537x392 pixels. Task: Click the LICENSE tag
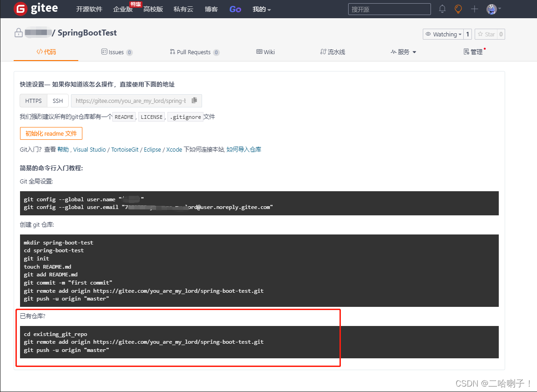click(152, 117)
